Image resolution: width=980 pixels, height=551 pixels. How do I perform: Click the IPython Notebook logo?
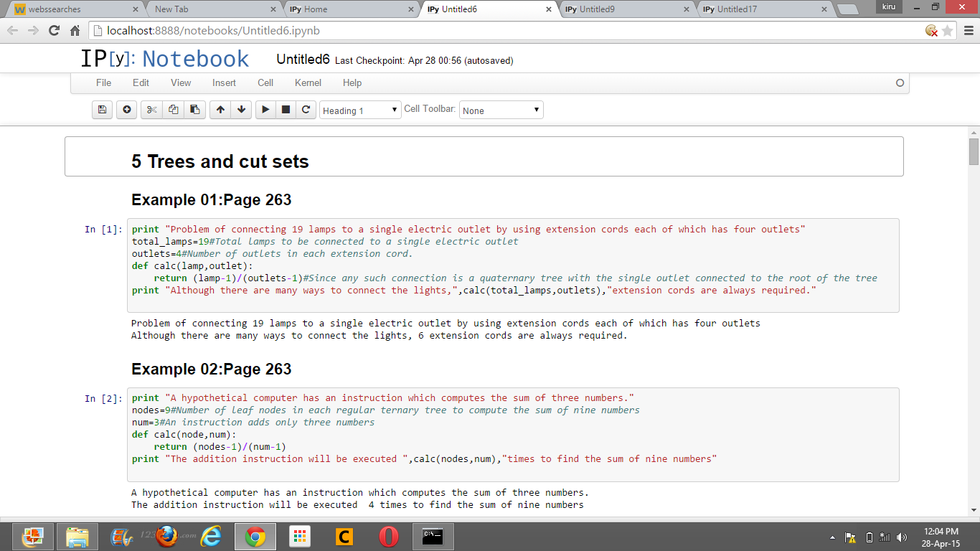(x=165, y=59)
